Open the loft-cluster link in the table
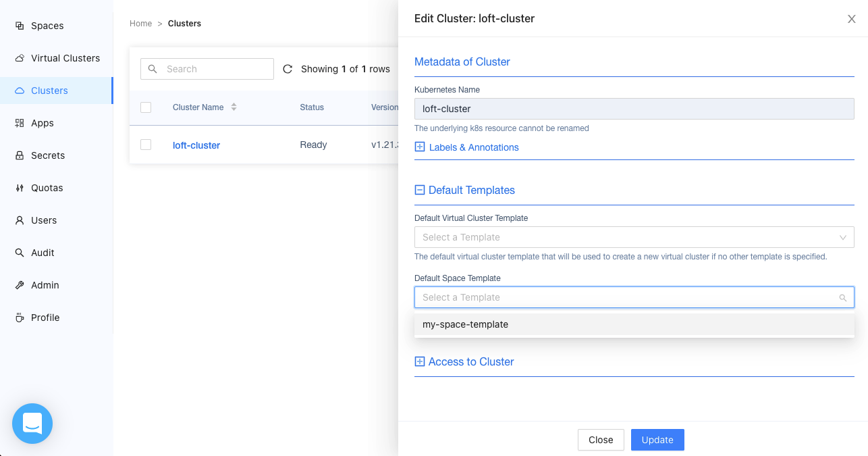868x456 pixels. tap(196, 145)
